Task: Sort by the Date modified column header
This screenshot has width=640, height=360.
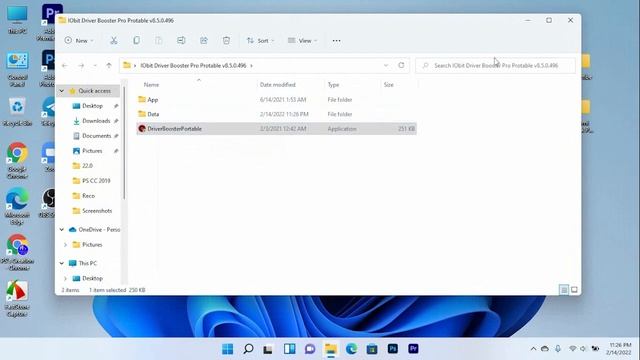Action: [278, 84]
